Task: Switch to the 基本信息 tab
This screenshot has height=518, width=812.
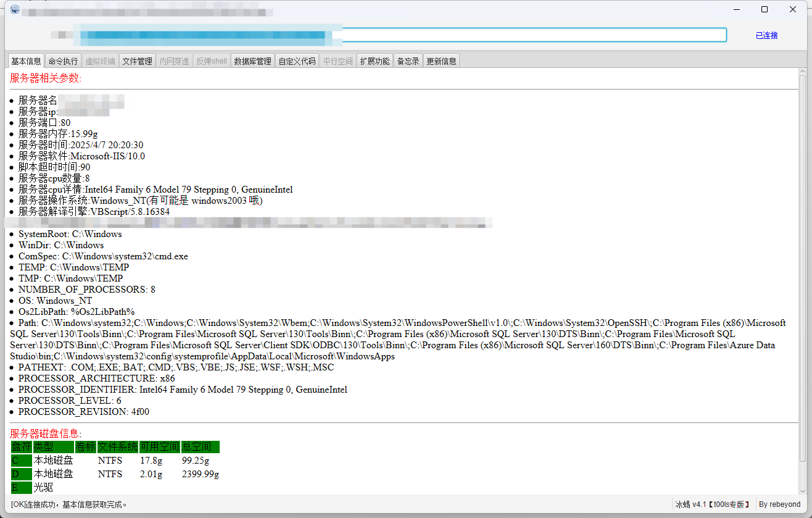Action: click(26, 61)
